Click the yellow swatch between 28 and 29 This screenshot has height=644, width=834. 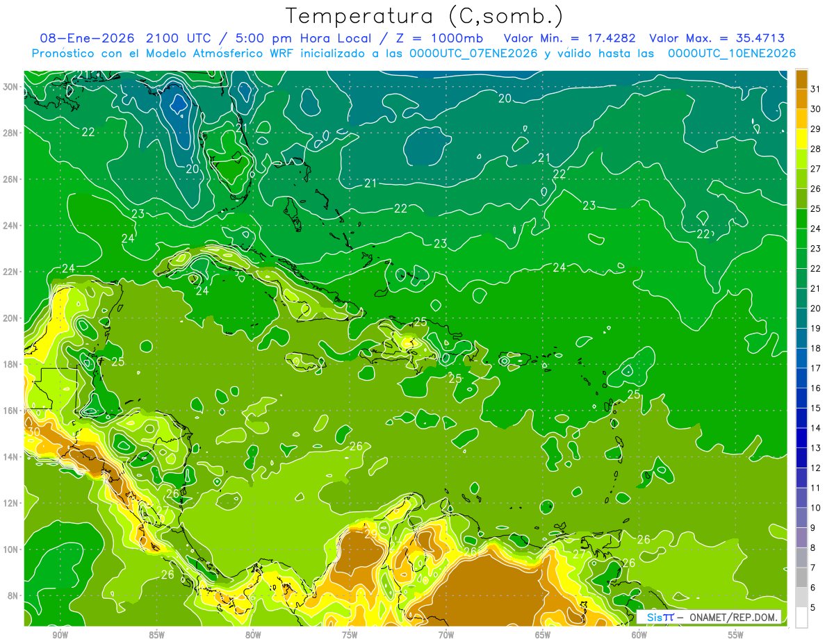(801, 139)
